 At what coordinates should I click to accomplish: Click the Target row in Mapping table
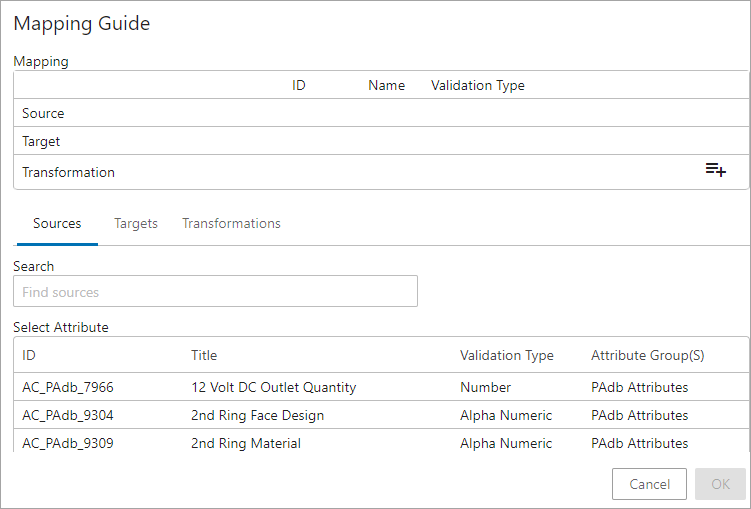point(381,141)
